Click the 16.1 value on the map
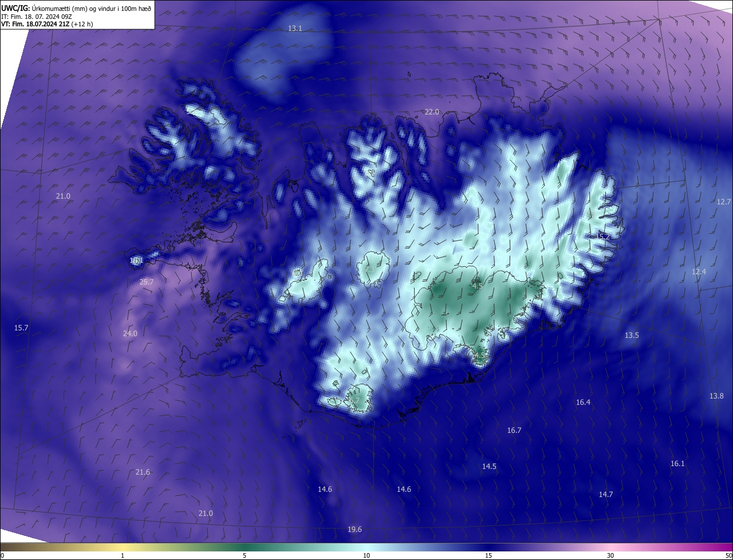The image size is (733, 560). [x=677, y=464]
